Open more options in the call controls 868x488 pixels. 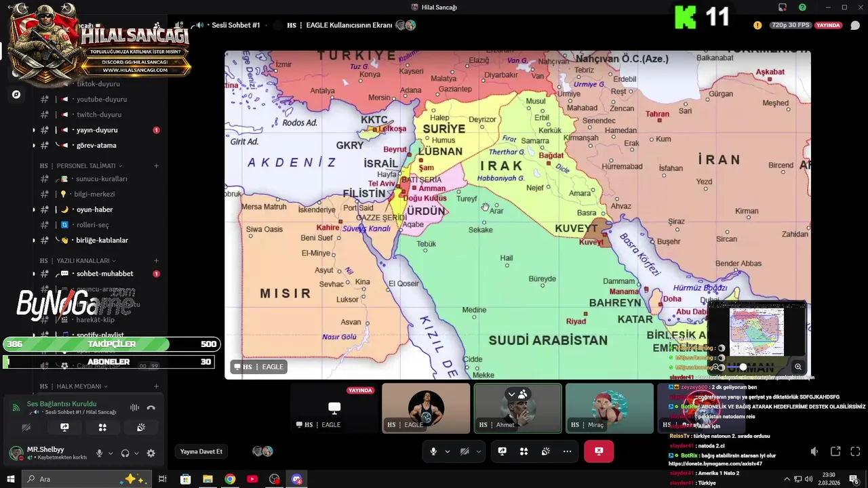click(567, 451)
